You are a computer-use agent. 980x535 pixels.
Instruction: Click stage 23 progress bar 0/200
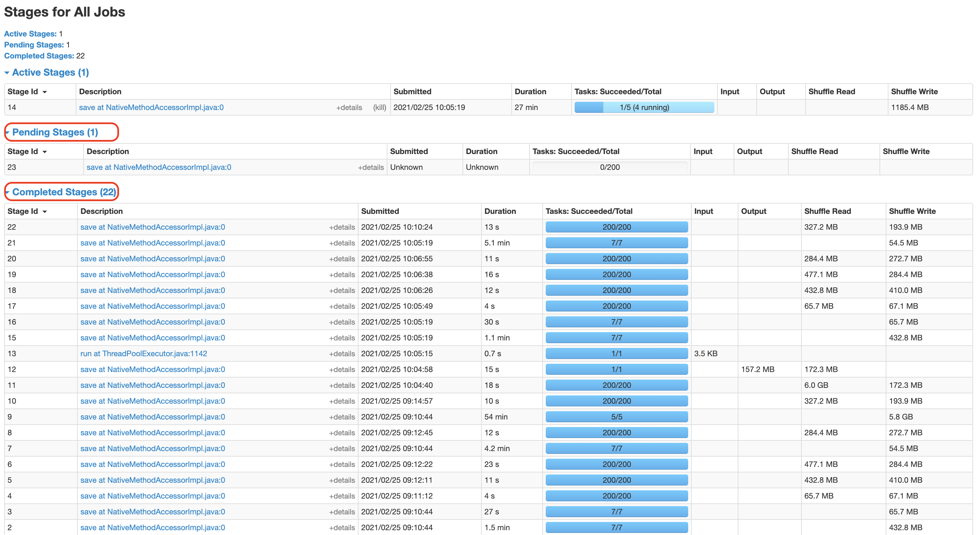610,167
